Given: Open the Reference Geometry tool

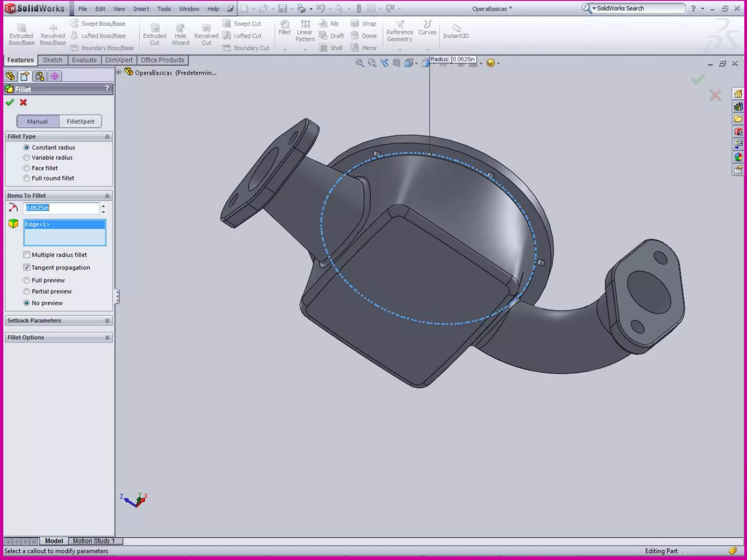Looking at the screenshot, I should pyautogui.click(x=400, y=24).
